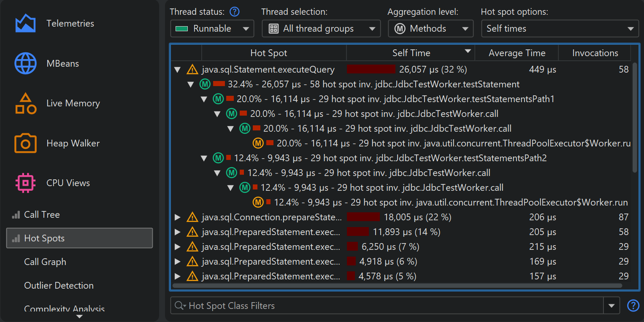Select Outlier Detection in sidebar
The height and width of the screenshot is (322, 644).
[x=59, y=286]
